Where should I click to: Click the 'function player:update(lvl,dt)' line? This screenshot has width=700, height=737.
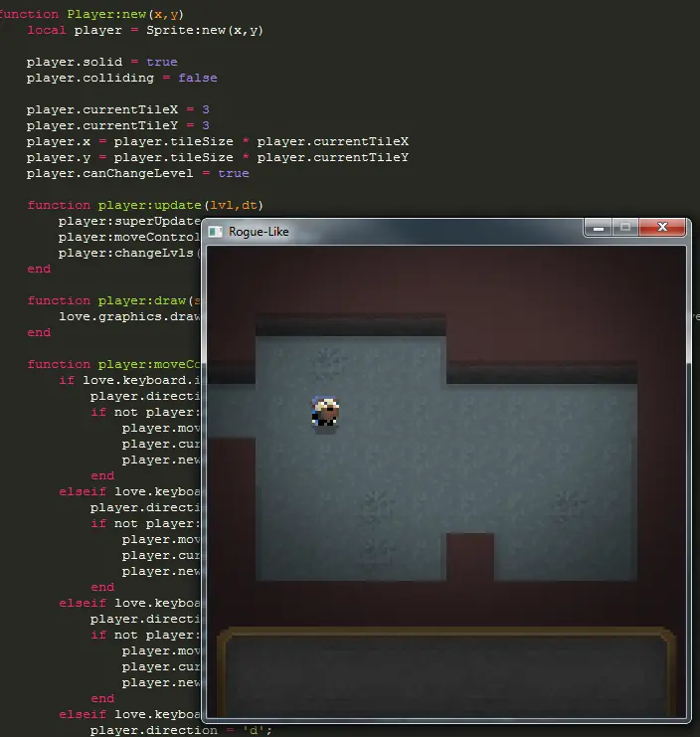click(x=145, y=206)
